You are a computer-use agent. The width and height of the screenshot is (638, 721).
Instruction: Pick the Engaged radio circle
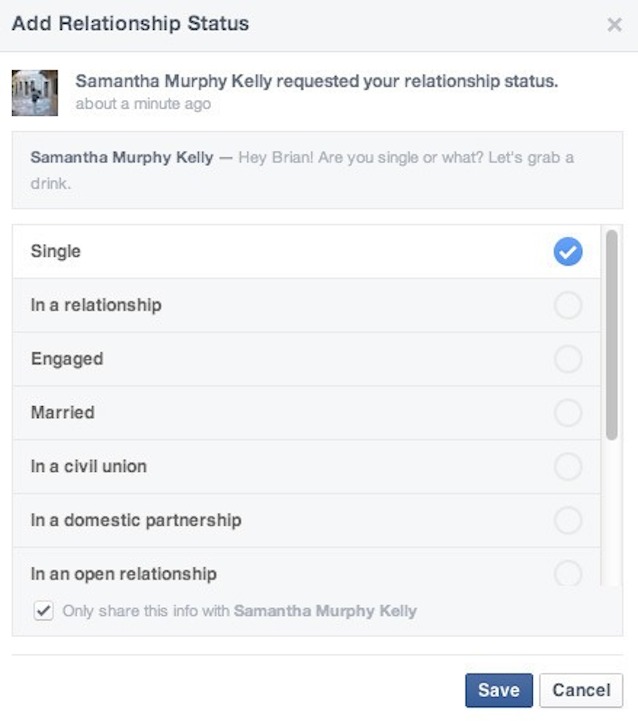click(568, 359)
